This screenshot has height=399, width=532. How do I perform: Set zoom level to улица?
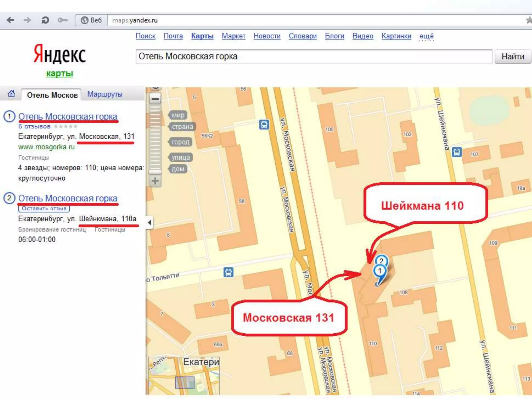tap(181, 157)
